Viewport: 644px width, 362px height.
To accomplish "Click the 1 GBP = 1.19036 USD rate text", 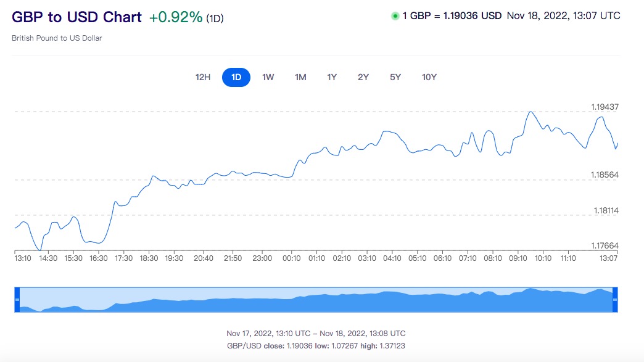I will pos(452,16).
